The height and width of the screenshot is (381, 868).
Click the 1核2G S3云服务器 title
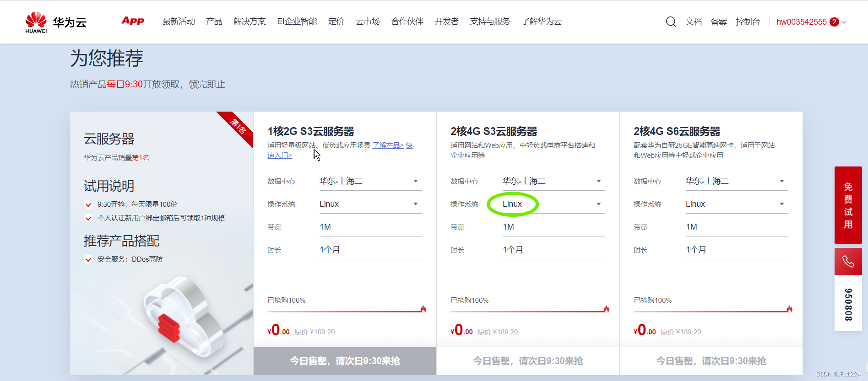click(x=311, y=131)
